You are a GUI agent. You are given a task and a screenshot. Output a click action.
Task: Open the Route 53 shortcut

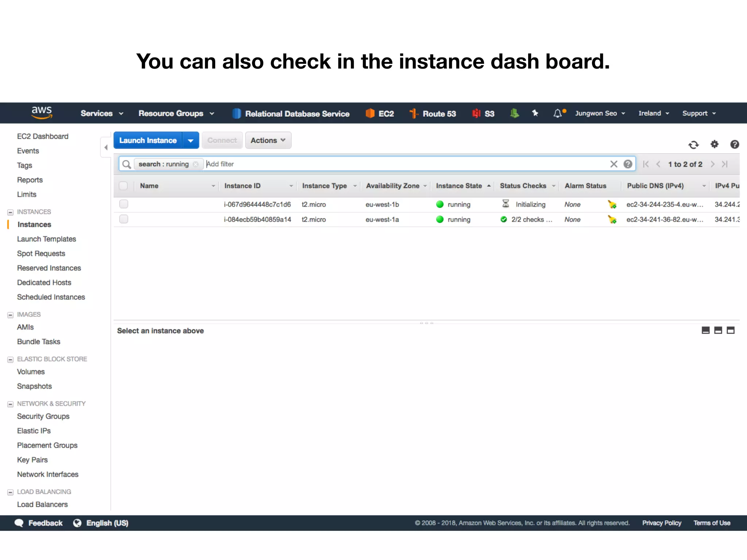[x=433, y=114]
